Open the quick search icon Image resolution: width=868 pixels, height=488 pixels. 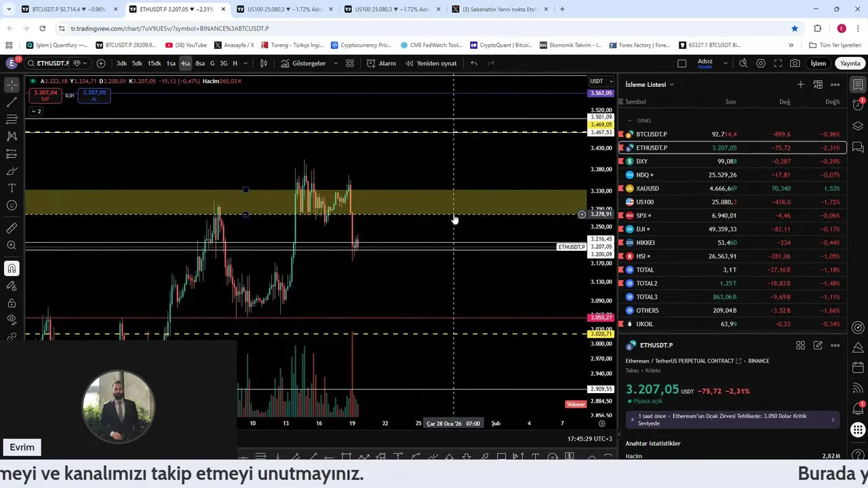pyautogui.click(x=743, y=63)
